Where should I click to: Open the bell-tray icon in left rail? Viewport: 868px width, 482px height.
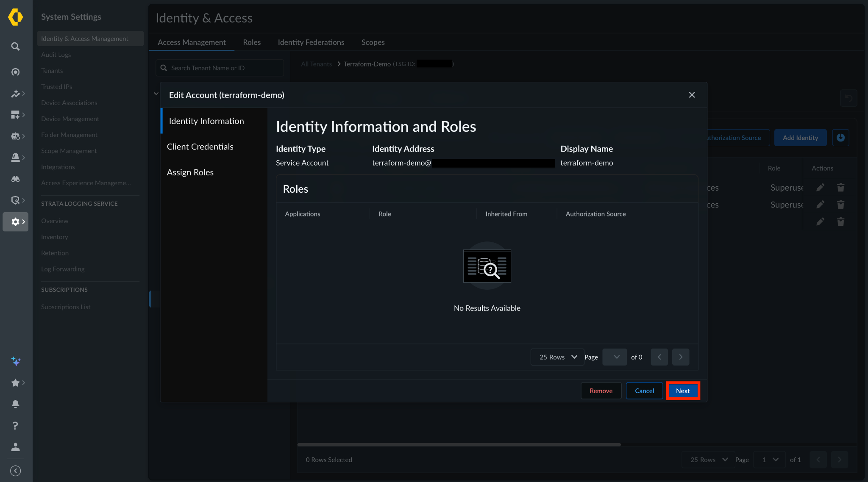(15, 158)
